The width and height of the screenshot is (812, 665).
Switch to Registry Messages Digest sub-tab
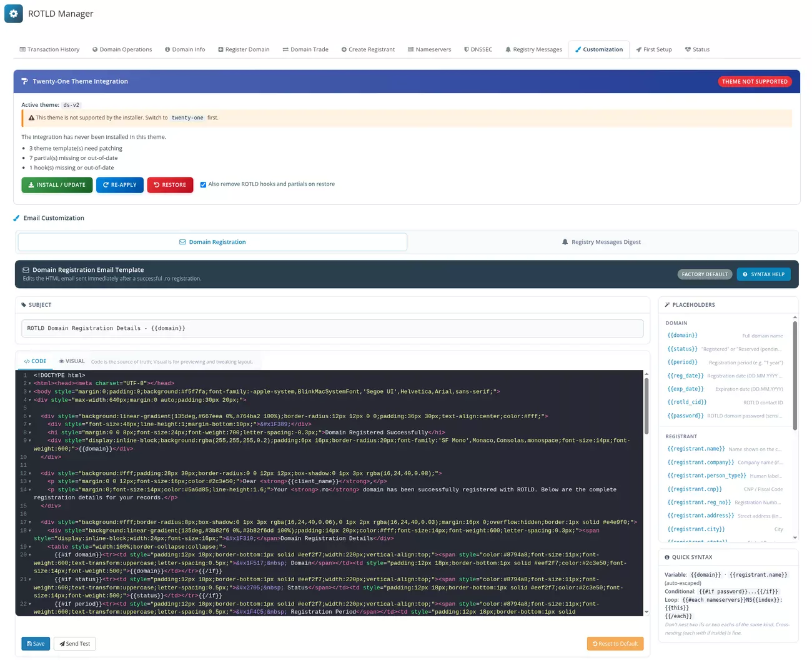coord(602,242)
